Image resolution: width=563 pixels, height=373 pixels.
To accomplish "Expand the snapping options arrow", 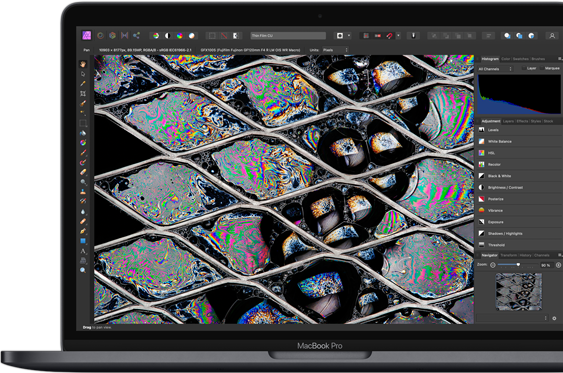I will click(398, 36).
